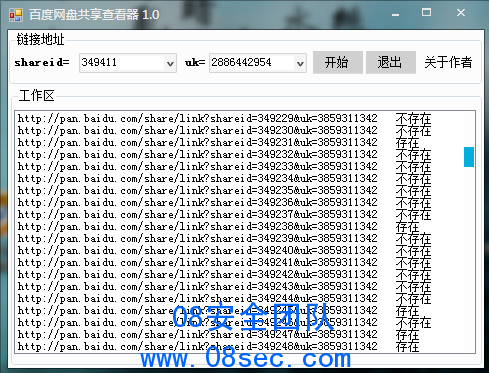This screenshot has width=489, height=373.
Task: Click the shareid= label
Action: pos(42,62)
